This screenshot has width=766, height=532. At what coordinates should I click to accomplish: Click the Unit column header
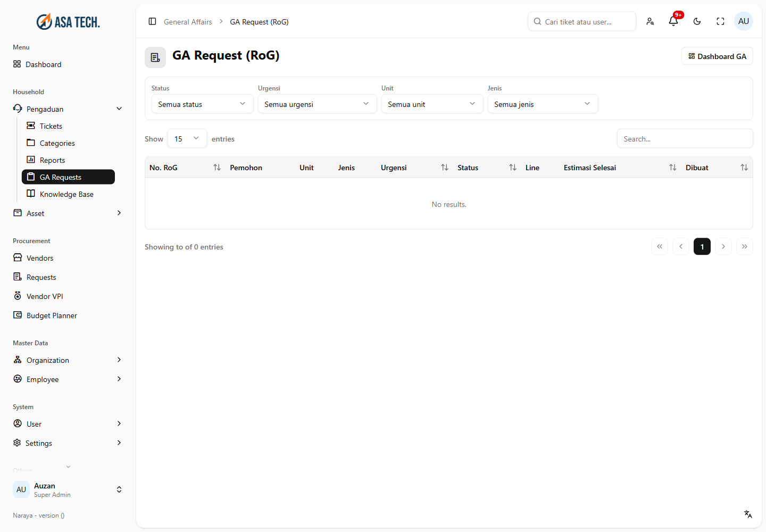pos(306,168)
